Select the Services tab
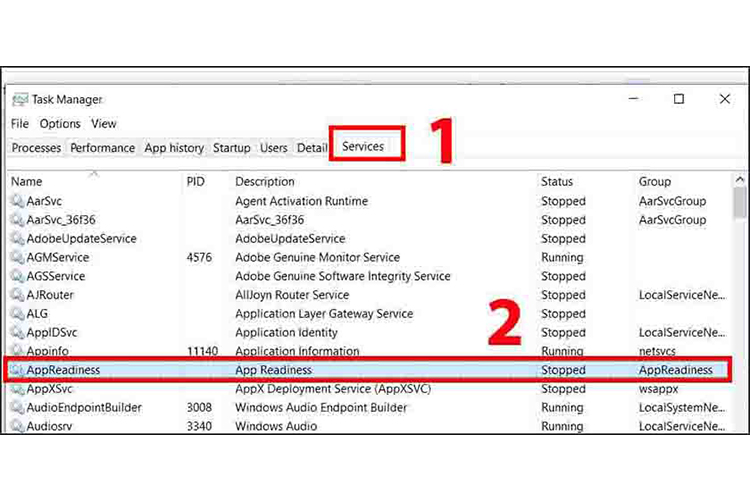 point(363,146)
